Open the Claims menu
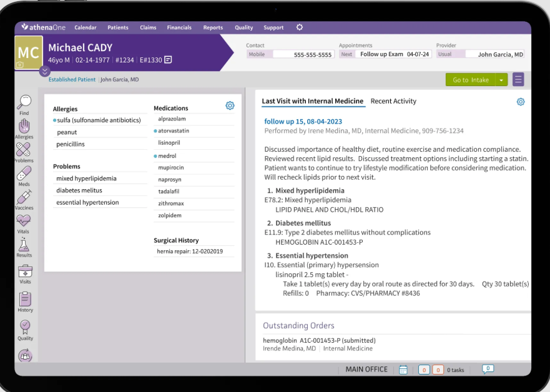Image resolution: width=550 pixels, height=392 pixels. tap(148, 27)
